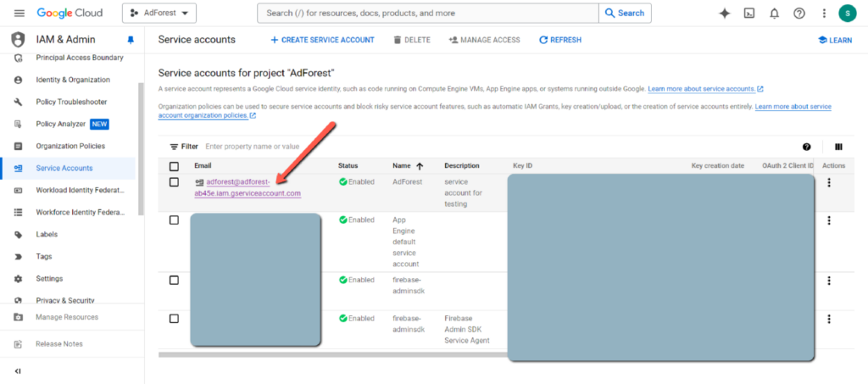868x384 pixels.
Task: Click the Policy Troubleshooter wrench icon
Action: pyautogui.click(x=18, y=102)
